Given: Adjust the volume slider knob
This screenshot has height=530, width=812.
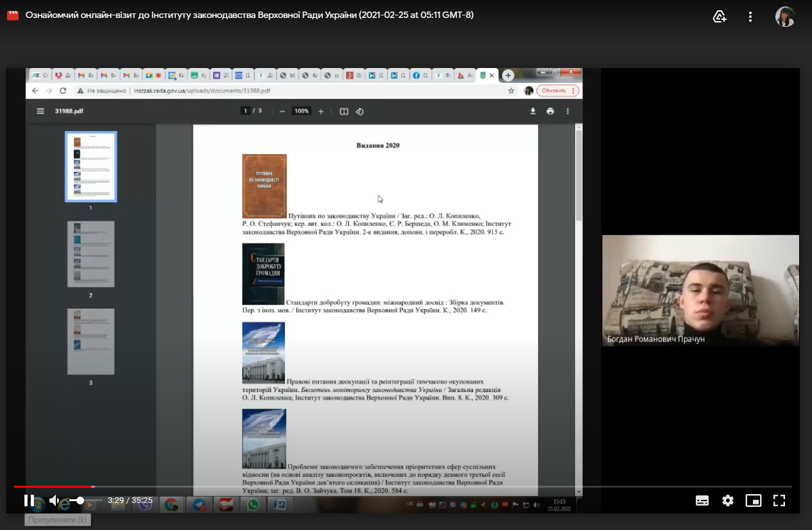Looking at the screenshot, I should [x=80, y=500].
